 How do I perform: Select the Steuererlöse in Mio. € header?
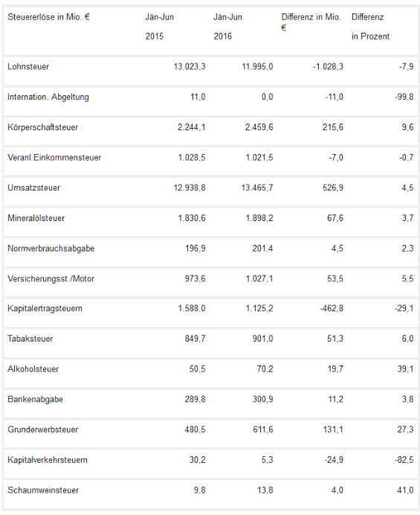tap(48, 17)
